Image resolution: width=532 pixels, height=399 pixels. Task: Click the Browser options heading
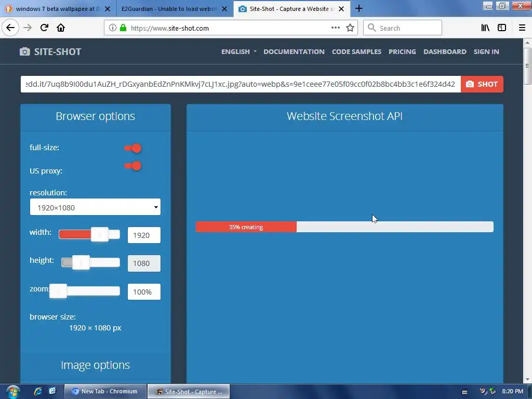[96, 116]
